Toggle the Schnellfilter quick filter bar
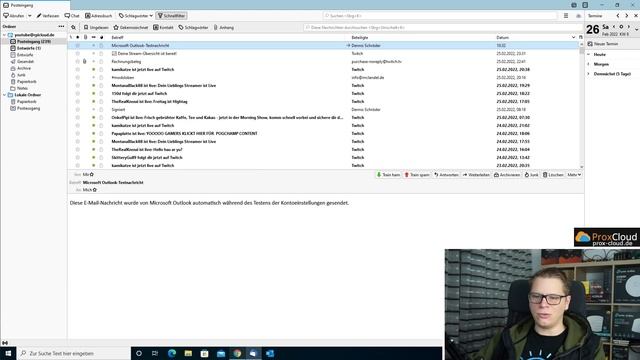The width and height of the screenshot is (640, 360). (171, 16)
